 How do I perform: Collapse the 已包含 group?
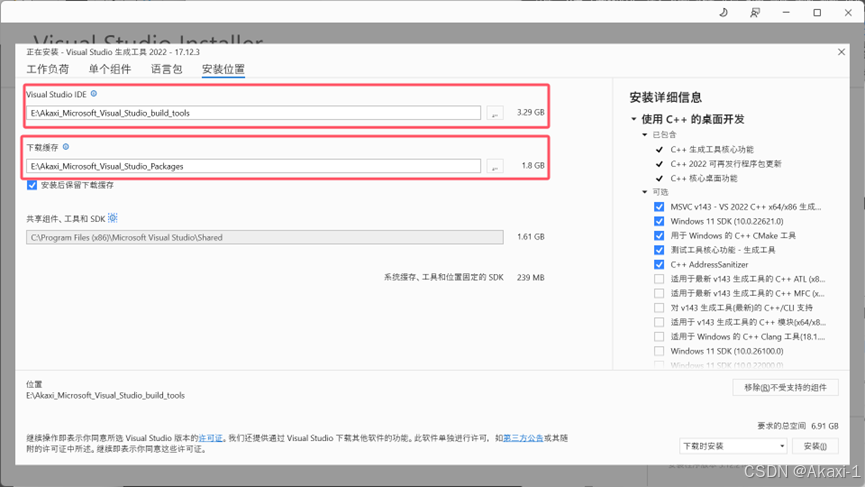(x=644, y=135)
